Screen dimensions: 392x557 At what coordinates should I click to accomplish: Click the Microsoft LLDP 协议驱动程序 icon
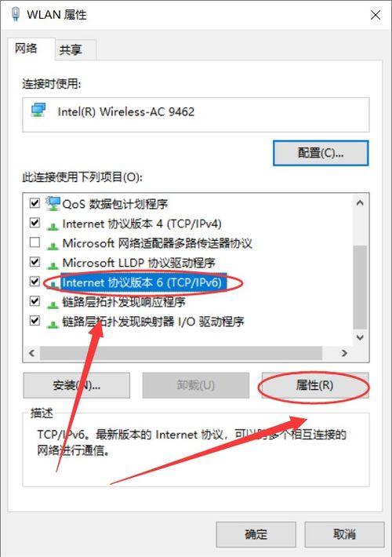click(53, 264)
